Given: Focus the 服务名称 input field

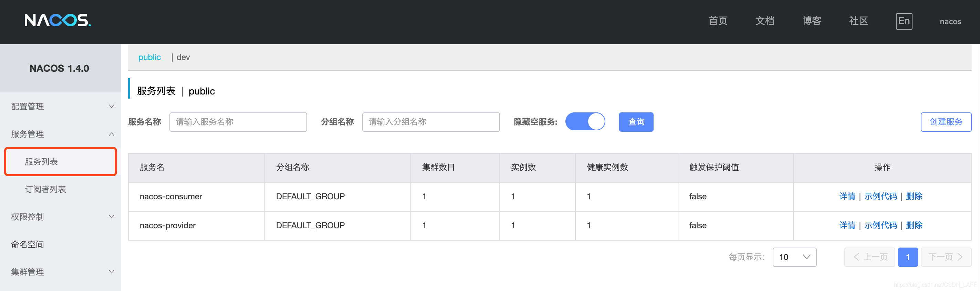Looking at the screenshot, I should tap(238, 122).
